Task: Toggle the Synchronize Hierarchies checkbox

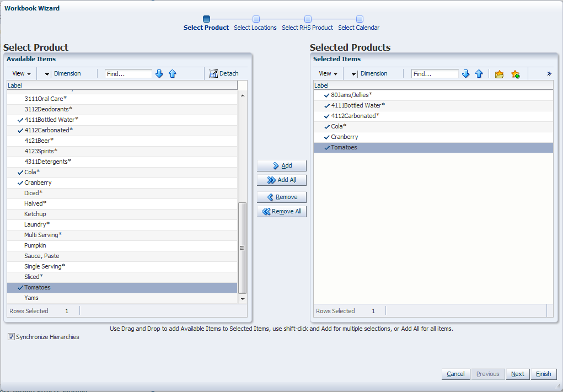Action: [11, 337]
